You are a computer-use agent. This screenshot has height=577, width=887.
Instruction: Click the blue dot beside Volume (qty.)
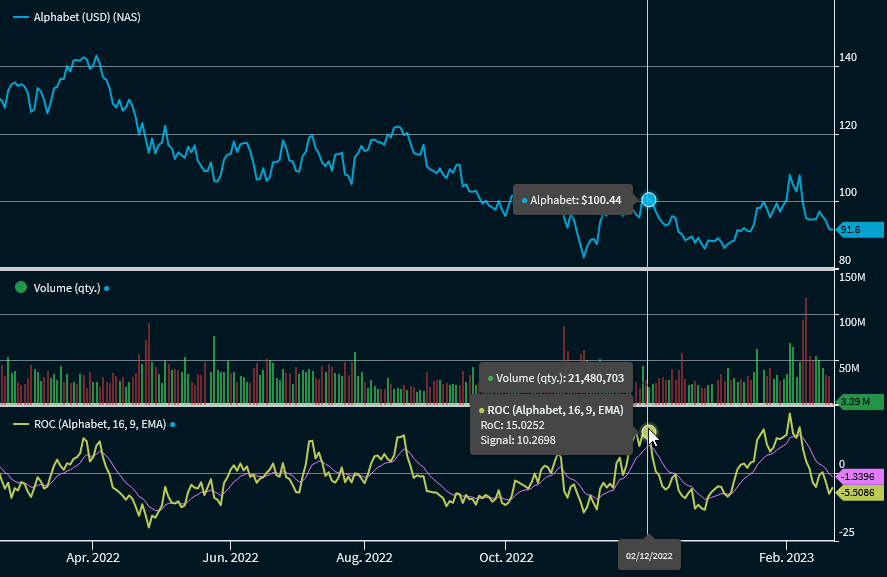107,288
